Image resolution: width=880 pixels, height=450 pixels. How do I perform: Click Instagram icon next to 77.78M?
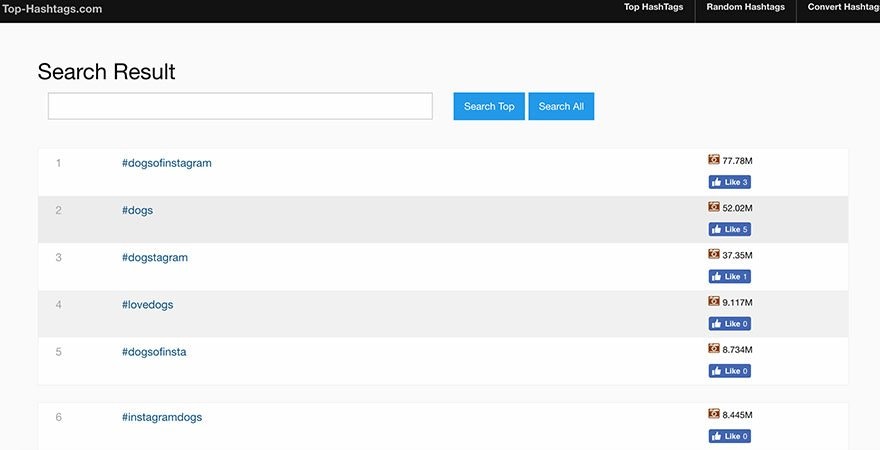click(714, 160)
